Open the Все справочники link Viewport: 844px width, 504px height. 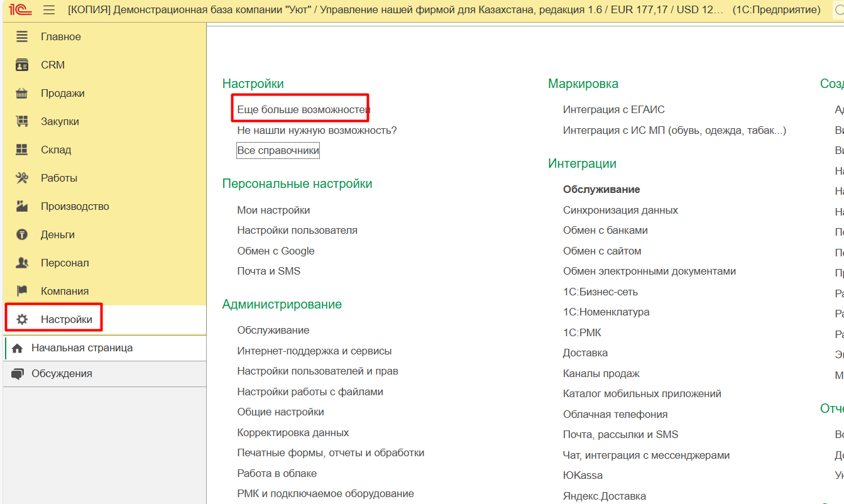[x=278, y=151]
